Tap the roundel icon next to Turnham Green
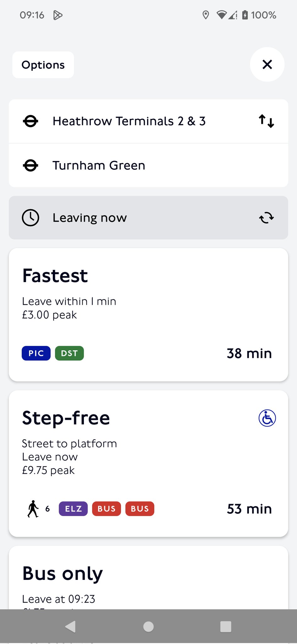The height and width of the screenshot is (644, 297). coord(30,165)
